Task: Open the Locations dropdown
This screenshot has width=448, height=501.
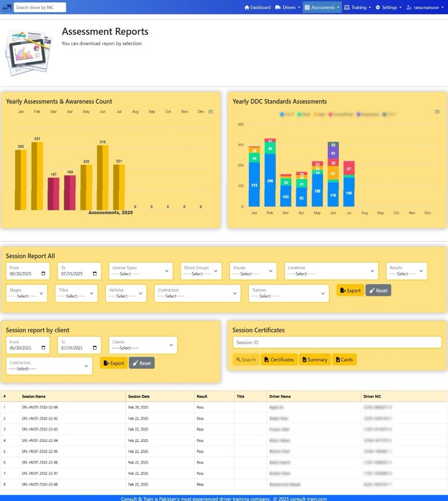Action: 331,271
